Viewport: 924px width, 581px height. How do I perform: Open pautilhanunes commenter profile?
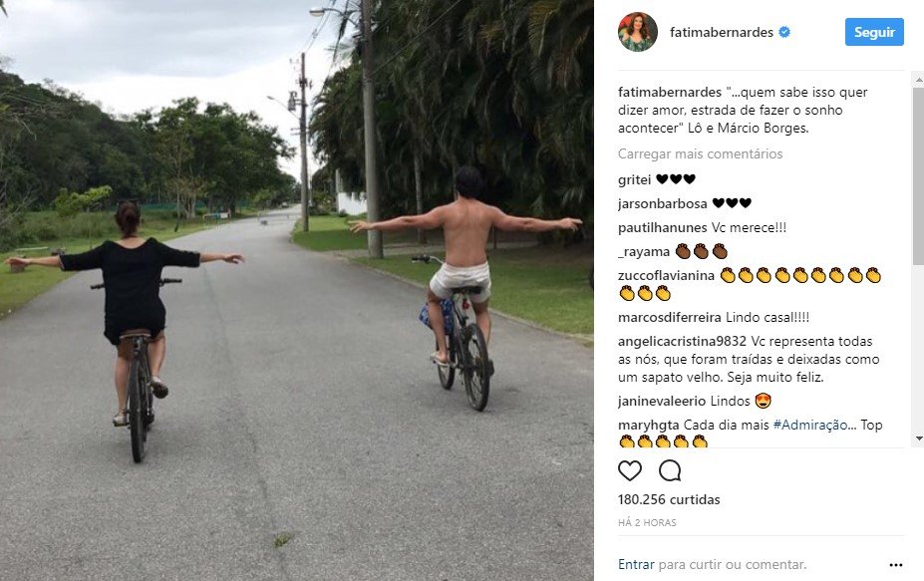pyautogui.click(x=663, y=228)
